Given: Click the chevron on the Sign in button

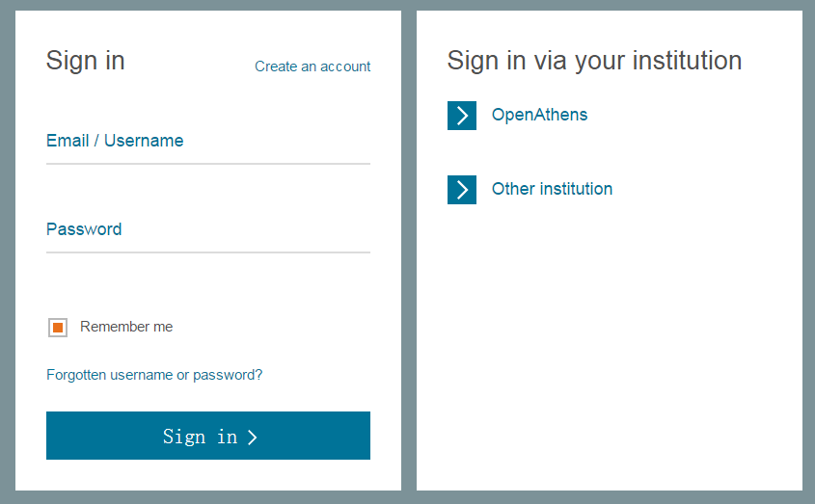Looking at the screenshot, I should click(x=253, y=438).
